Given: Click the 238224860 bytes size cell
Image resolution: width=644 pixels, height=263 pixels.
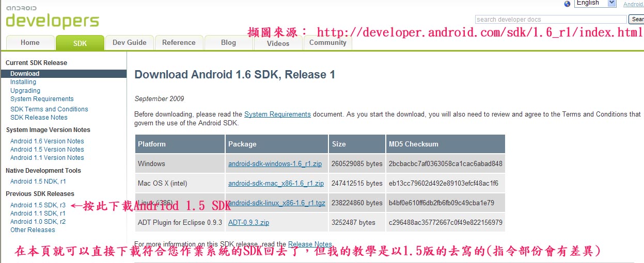Looking at the screenshot, I should click(x=357, y=203).
